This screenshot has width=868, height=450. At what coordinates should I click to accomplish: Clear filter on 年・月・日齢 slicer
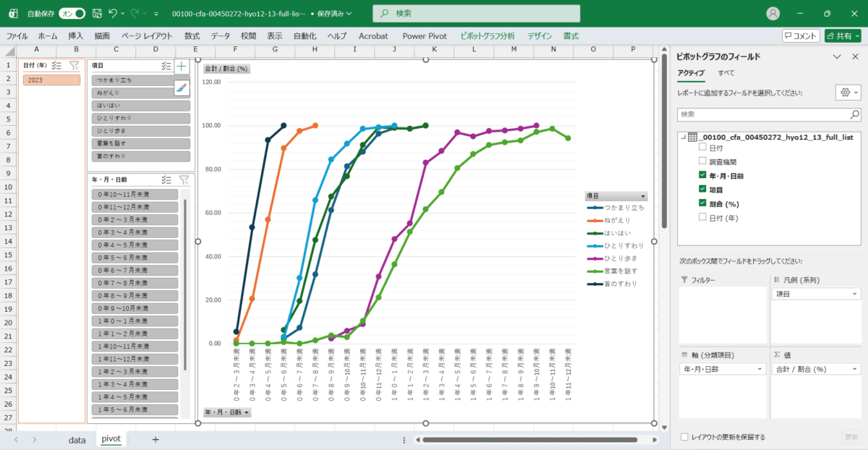pos(184,180)
